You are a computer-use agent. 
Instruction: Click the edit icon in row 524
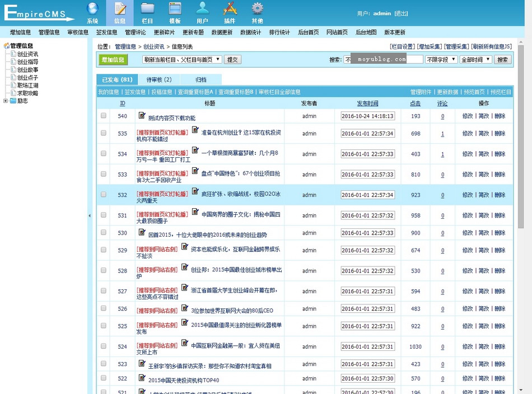tap(185, 343)
